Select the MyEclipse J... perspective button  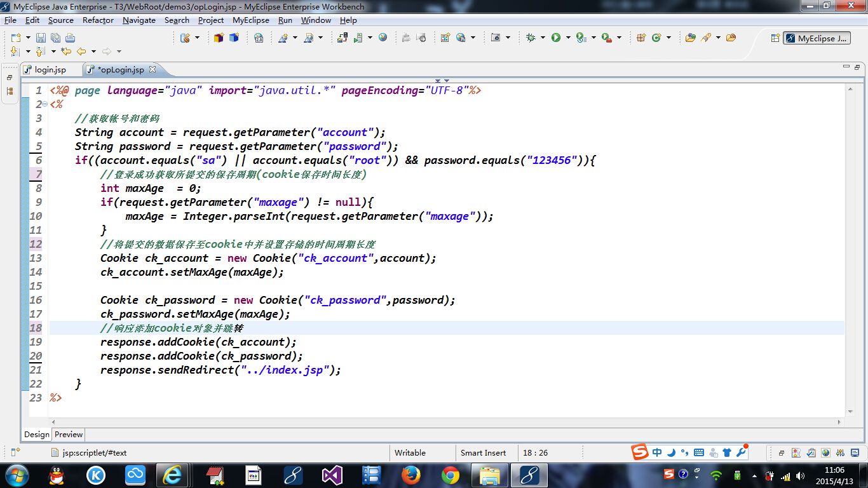tap(817, 38)
